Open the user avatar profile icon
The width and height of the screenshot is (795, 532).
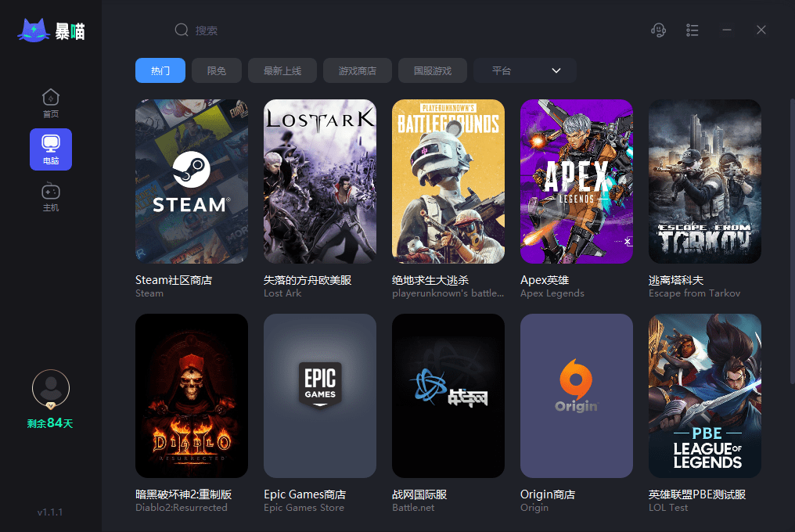(x=51, y=389)
